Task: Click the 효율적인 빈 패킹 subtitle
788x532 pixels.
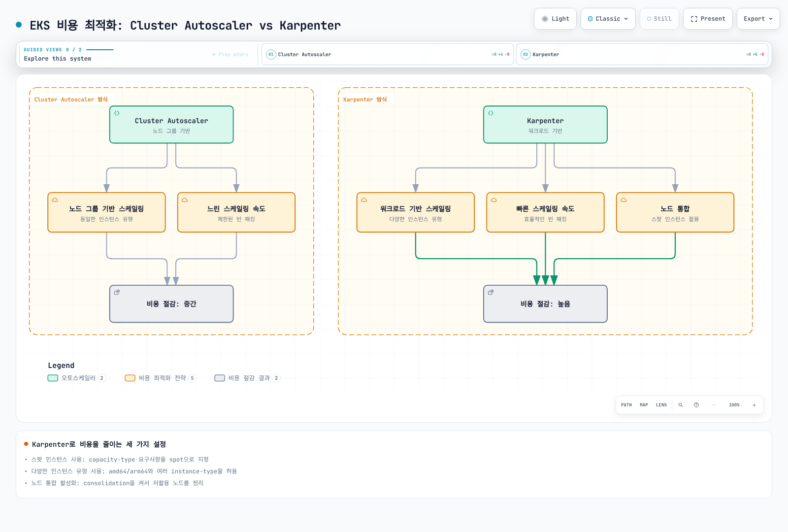Action: click(x=545, y=219)
